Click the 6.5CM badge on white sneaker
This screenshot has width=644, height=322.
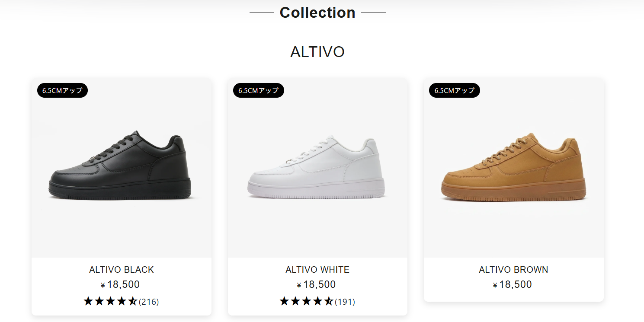(258, 90)
